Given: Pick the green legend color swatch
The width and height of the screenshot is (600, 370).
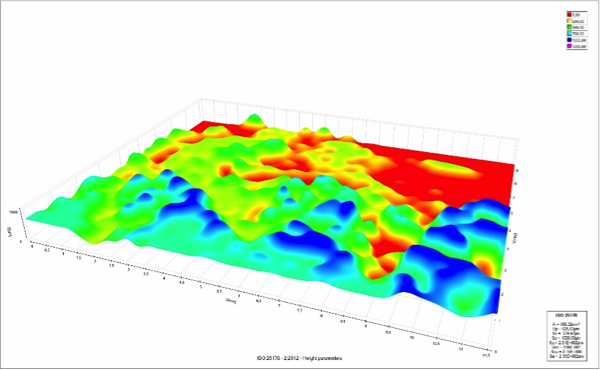Looking at the screenshot, I should tap(569, 27).
